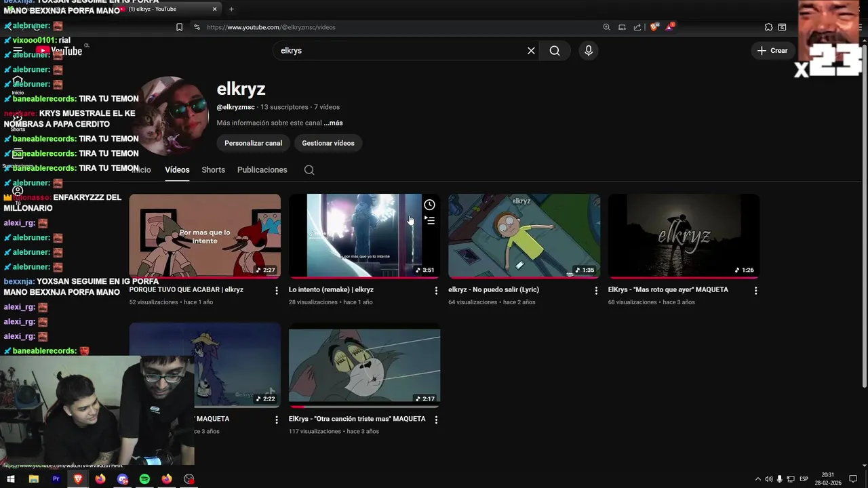Click the Personalizar canal button

[x=254, y=143]
